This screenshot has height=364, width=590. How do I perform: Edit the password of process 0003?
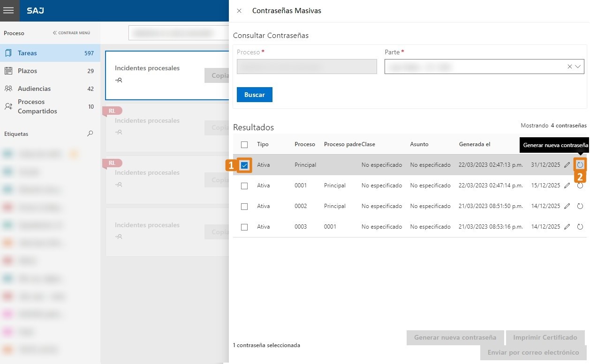coord(567,227)
